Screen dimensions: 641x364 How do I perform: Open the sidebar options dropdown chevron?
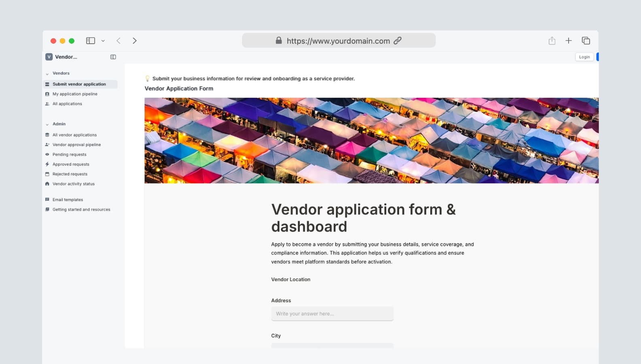tap(103, 41)
